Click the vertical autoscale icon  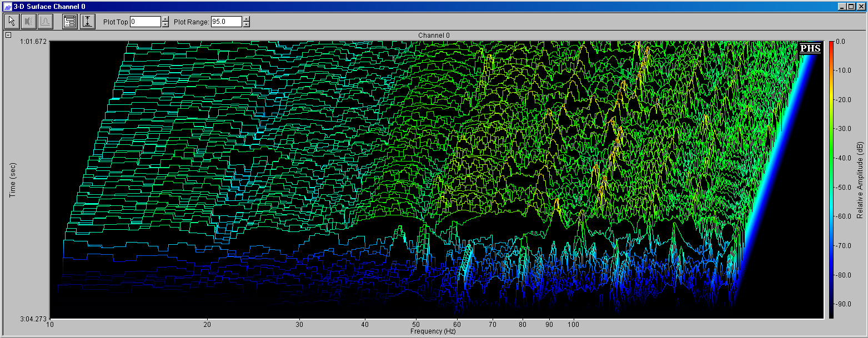(x=87, y=22)
